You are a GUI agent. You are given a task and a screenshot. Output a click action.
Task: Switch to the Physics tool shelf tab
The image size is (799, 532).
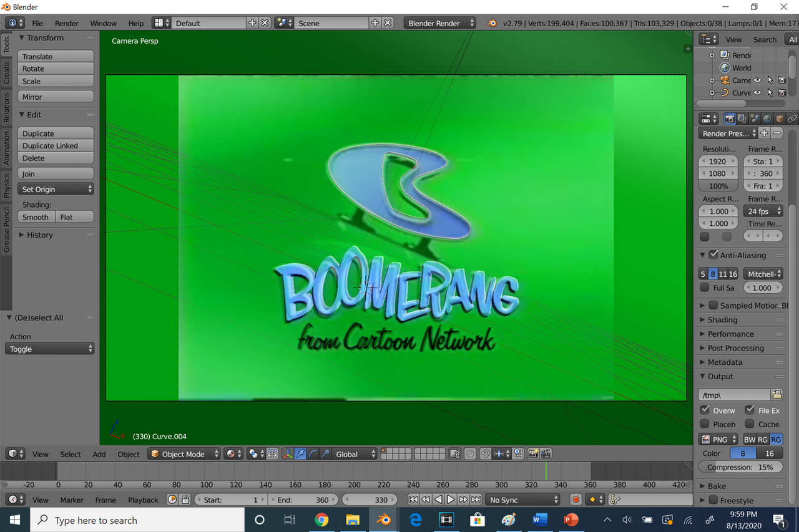pyautogui.click(x=6, y=185)
